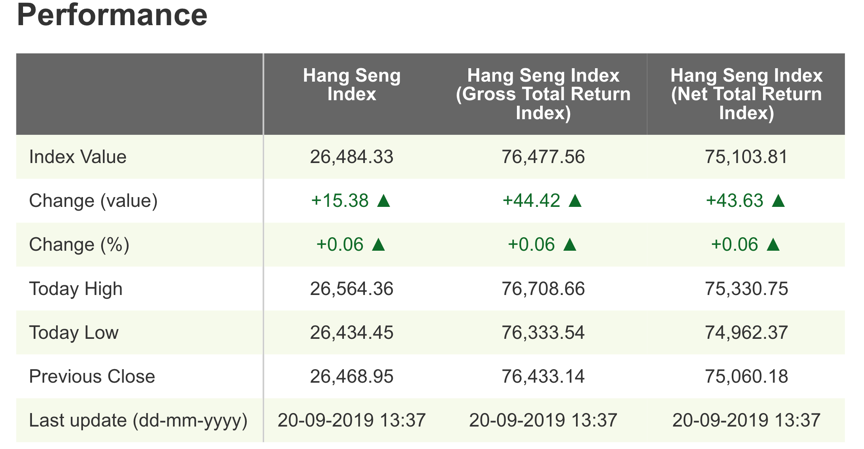864x449 pixels.
Task: Click the Index Value row label
Action: (78, 157)
